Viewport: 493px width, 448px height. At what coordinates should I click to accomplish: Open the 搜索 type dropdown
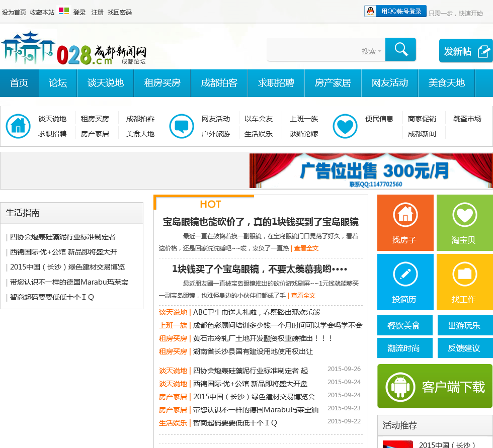point(371,51)
